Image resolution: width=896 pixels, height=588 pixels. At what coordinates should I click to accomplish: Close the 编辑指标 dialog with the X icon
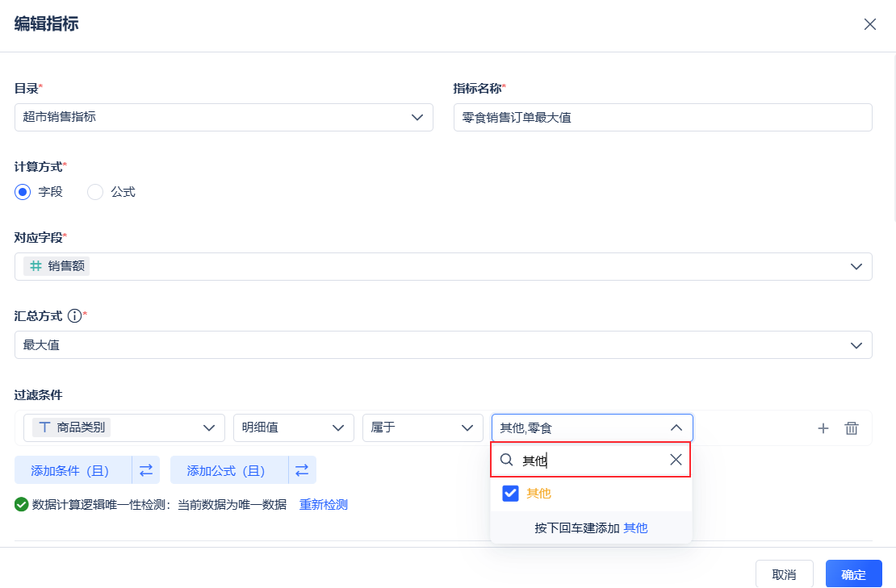pyautogui.click(x=869, y=24)
